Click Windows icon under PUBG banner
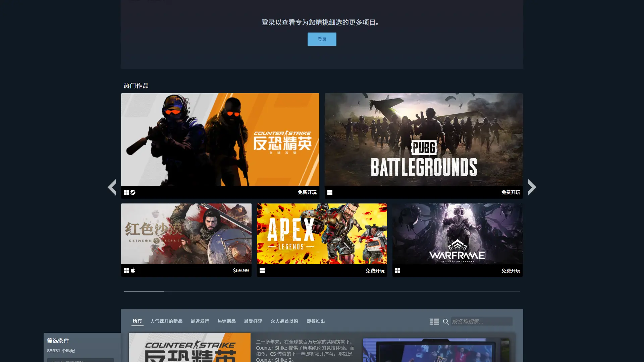This screenshot has height=362, width=644. 330,192
